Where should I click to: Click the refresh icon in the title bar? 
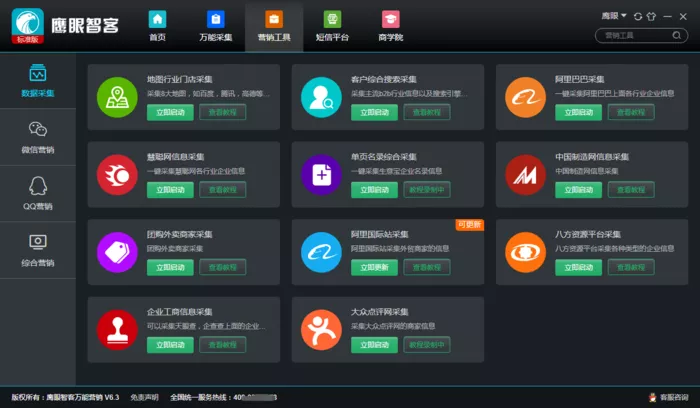(x=638, y=17)
